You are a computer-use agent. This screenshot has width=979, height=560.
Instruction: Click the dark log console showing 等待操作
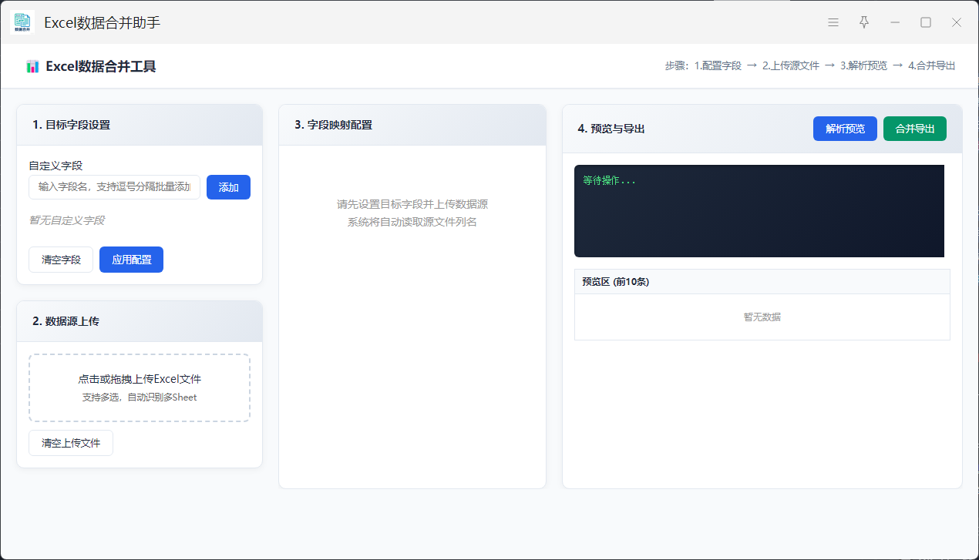coord(759,211)
